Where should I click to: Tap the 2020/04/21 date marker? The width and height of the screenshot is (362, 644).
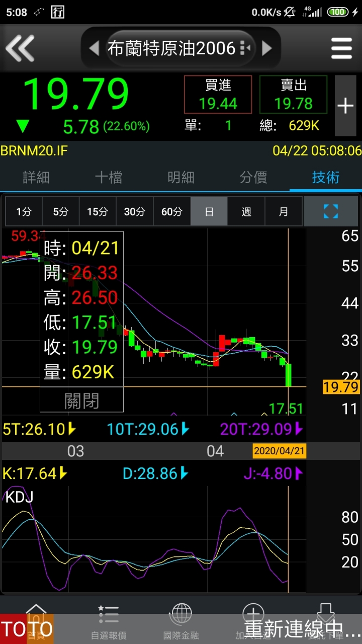[279, 451]
